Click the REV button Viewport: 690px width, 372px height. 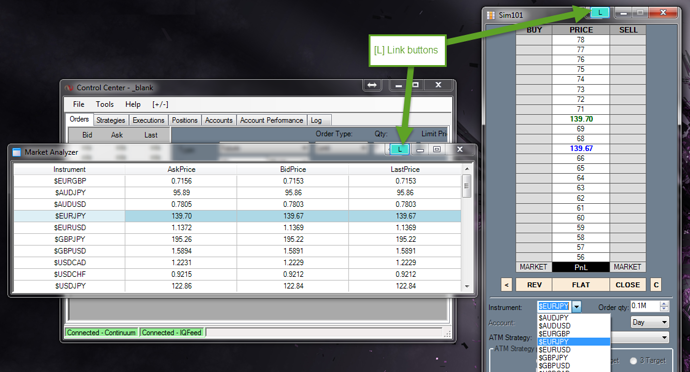(x=534, y=285)
